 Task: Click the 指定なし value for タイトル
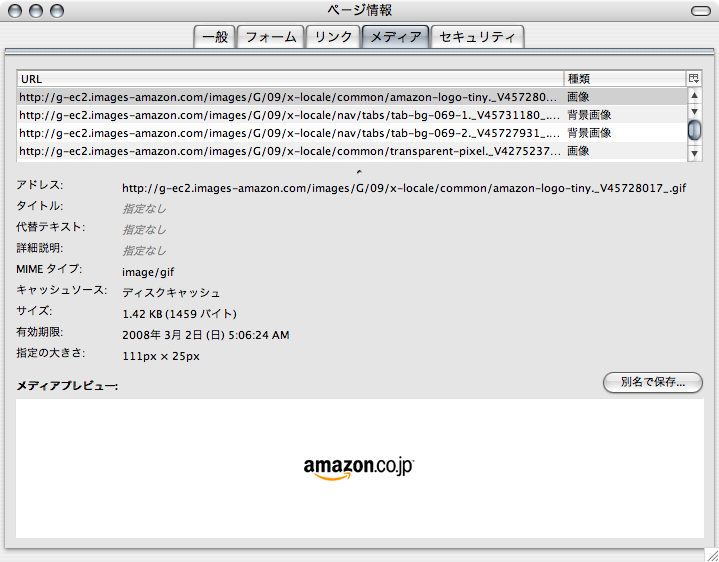[x=144, y=209]
